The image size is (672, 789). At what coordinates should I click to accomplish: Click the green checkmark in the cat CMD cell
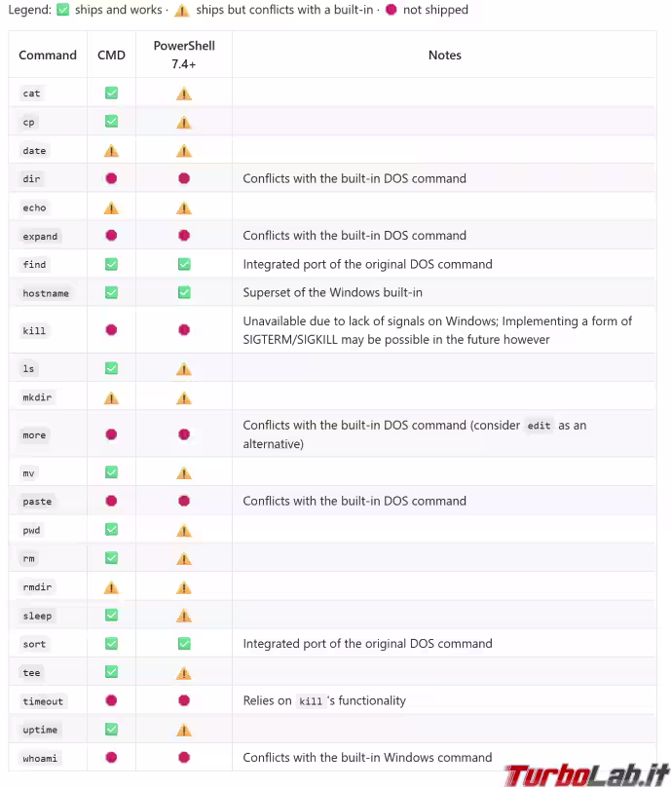pos(111,94)
